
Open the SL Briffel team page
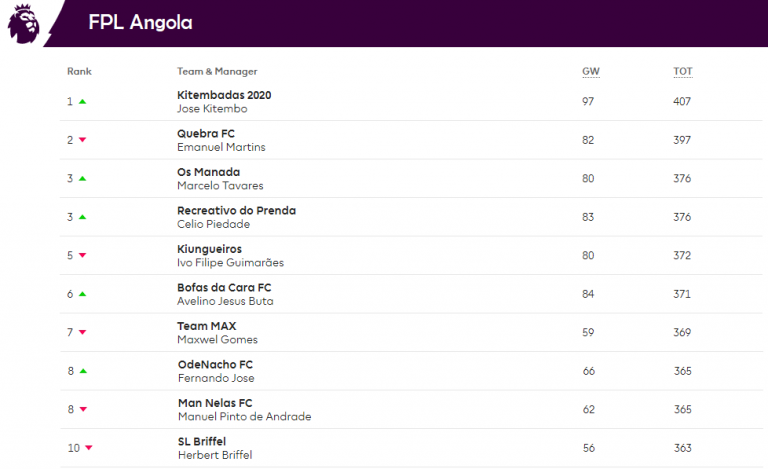pos(201,441)
